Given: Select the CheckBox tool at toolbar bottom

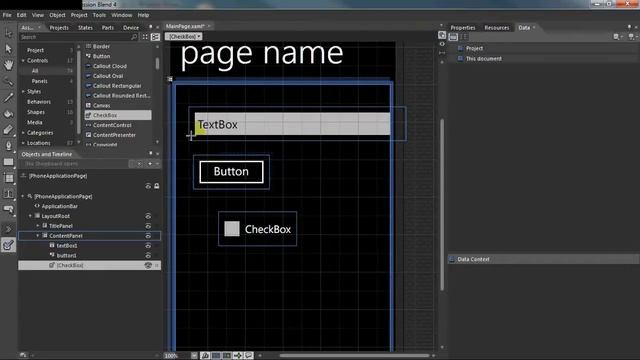Looking at the screenshot, I should tap(8, 245).
